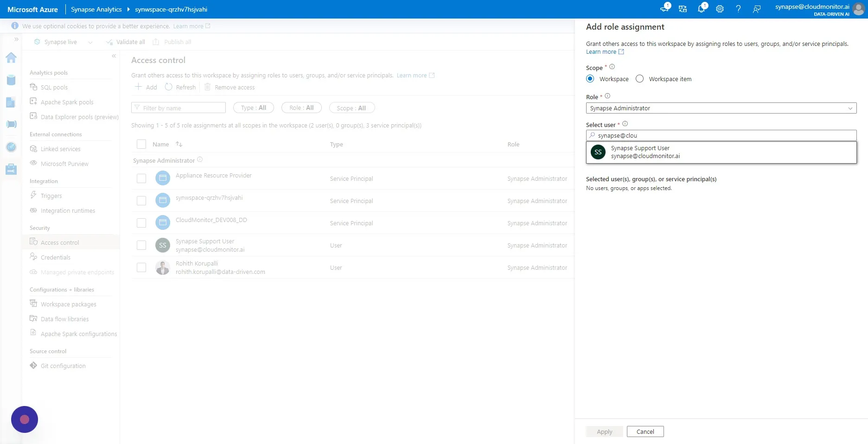
Task: Click the Microsoft Azure logo text
Action: point(32,9)
